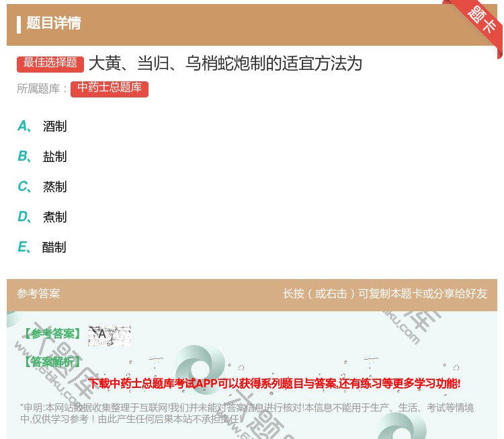Select answer option C 蒸制
The width and height of the screenshot is (504, 439).
pos(42,186)
